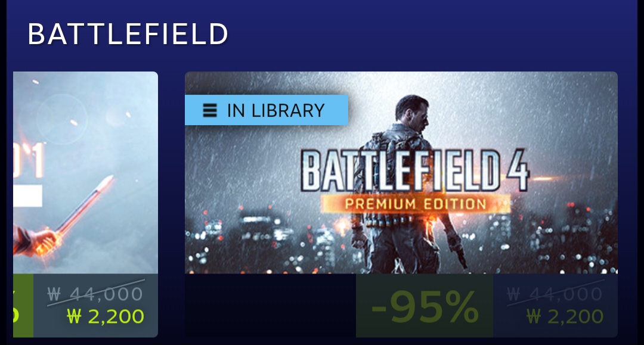
Task: Click the dark strip left of -95%
Action: tap(270, 306)
